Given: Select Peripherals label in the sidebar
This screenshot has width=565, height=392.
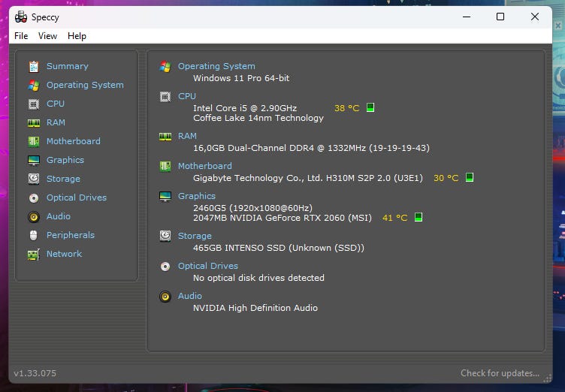Looking at the screenshot, I should pos(71,235).
